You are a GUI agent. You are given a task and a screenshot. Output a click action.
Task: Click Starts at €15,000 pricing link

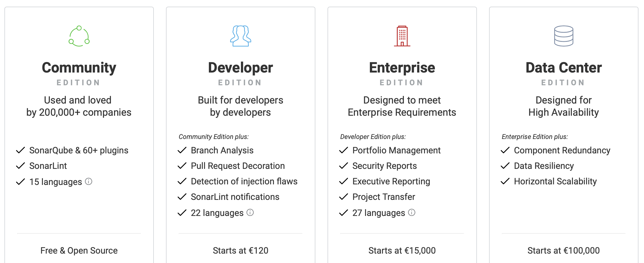click(402, 250)
